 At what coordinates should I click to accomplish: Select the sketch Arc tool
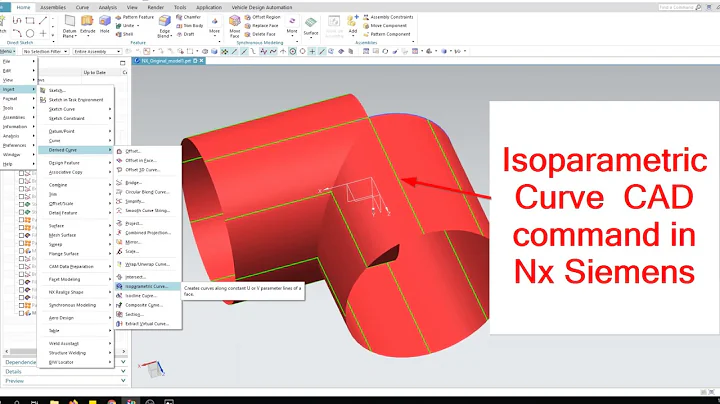coord(17,33)
